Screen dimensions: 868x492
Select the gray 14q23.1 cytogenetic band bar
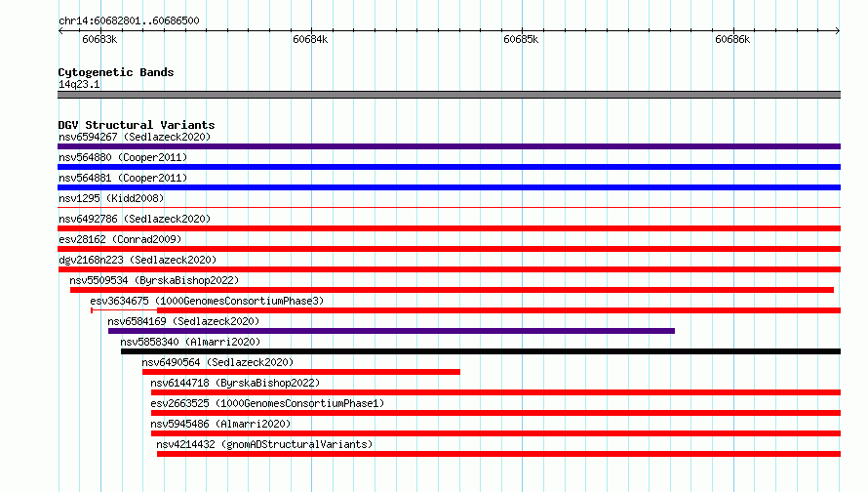click(449, 95)
